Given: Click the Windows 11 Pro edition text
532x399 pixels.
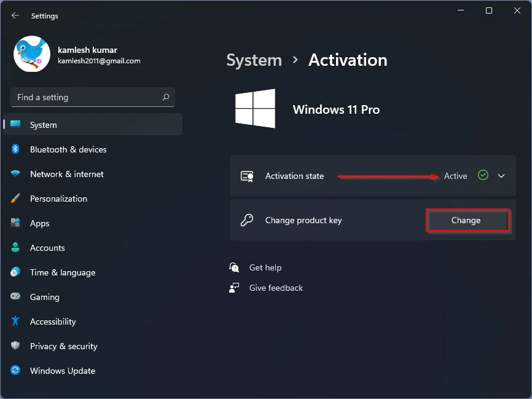Looking at the screenshot, I should [336, 109].
